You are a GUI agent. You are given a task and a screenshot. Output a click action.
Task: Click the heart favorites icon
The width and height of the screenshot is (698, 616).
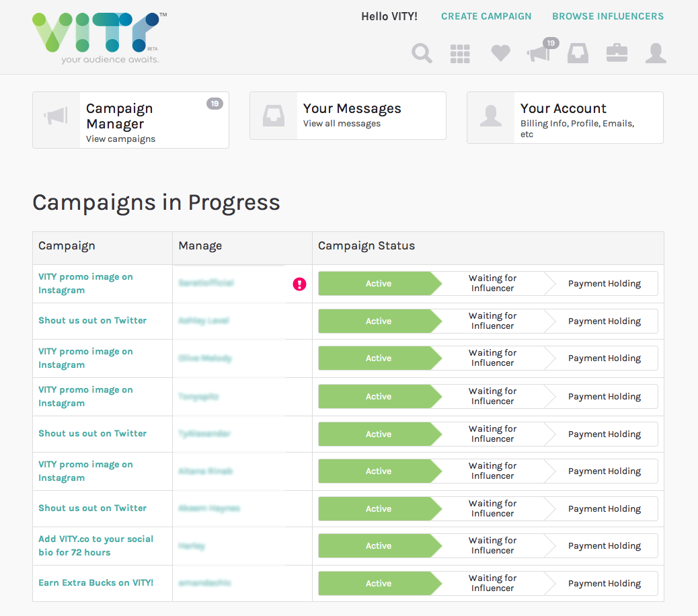coord(500,53)
